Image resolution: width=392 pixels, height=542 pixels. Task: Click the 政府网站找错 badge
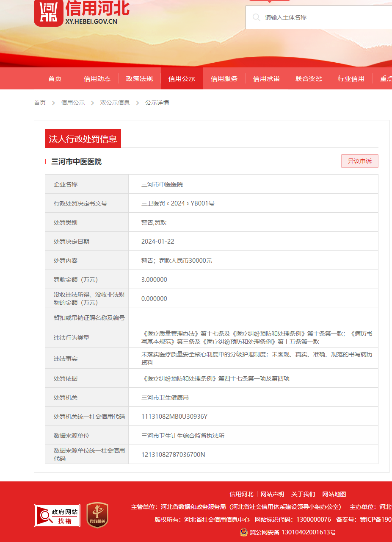click(57, 515)
